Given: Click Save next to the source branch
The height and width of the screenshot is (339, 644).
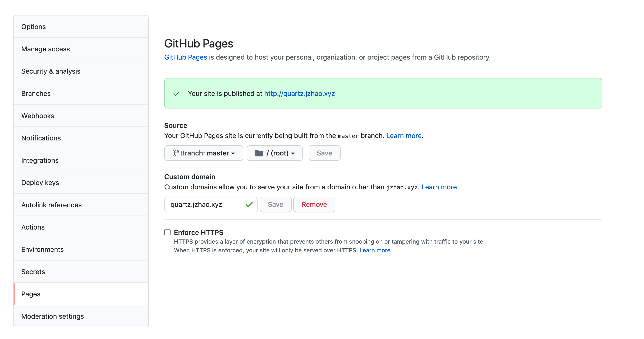Looking at the screenshot, I should coord(324,153).
